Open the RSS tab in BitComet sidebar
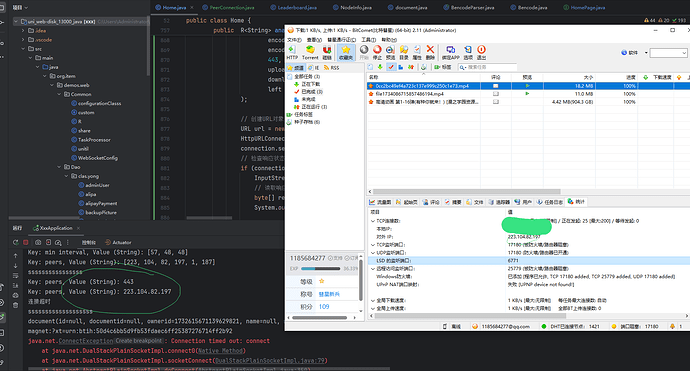Viewport: 690px width, 371px height. click(x=331, y=68)
